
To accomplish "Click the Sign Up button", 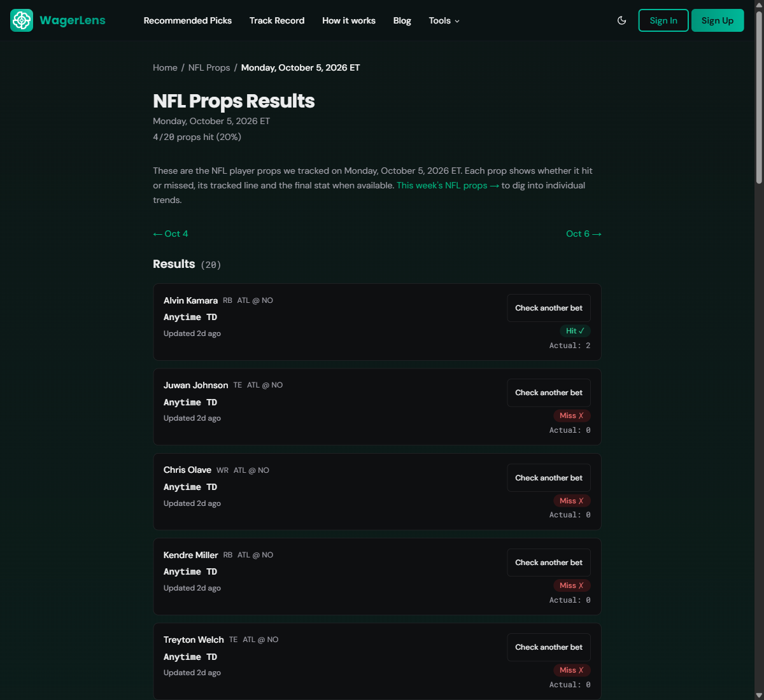I will pyautogui.click(x=718, y=20).
